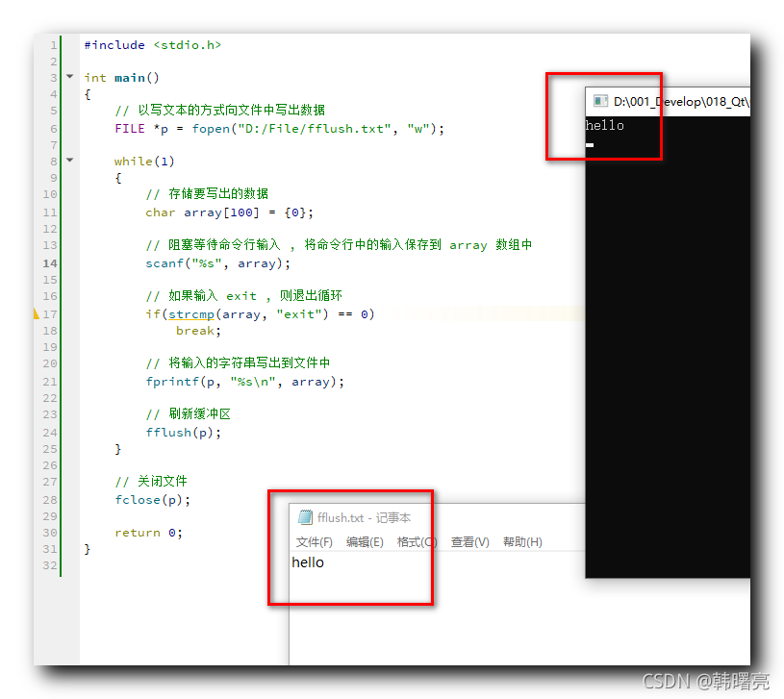Click the 'return 0;' statement
Image resolution: width=784 pixels, height=699 pixels.
(x=148, y=533)
